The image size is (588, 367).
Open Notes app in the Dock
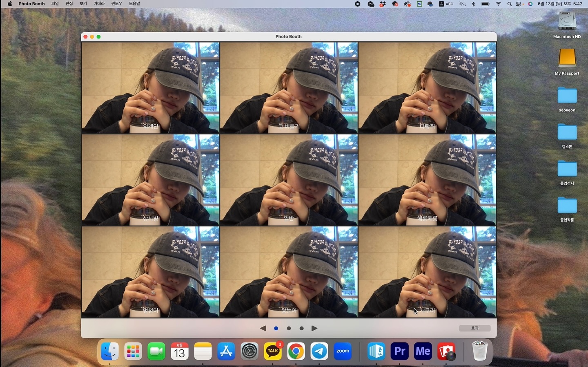click(203, 351)
